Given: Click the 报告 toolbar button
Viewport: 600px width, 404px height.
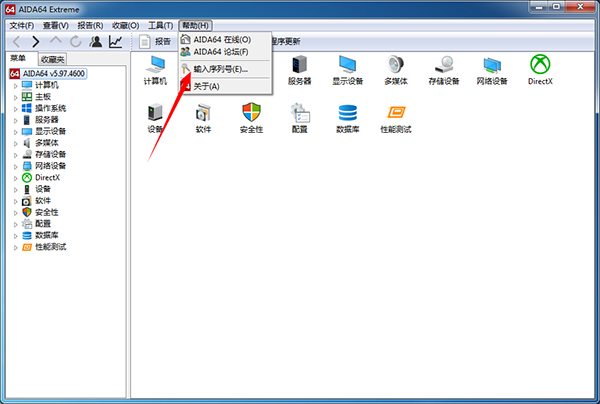Looking at the screenshot, I should point(155,42).
